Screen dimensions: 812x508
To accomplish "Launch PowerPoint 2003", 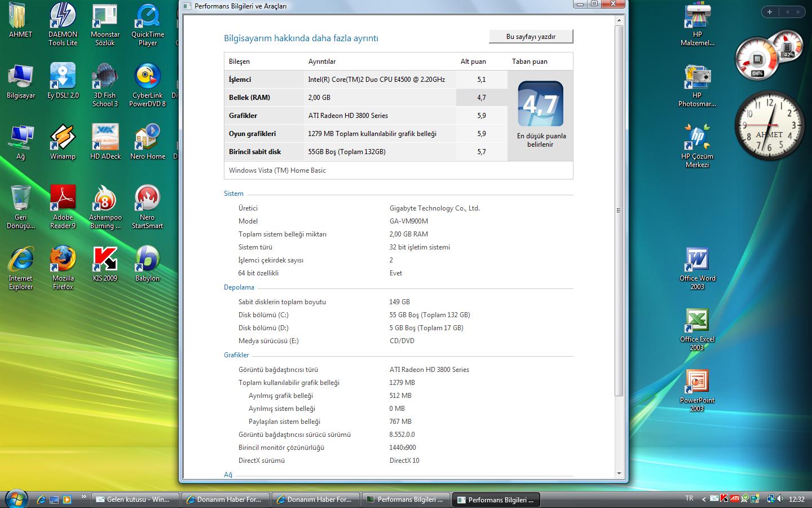I will click(697, 389).
